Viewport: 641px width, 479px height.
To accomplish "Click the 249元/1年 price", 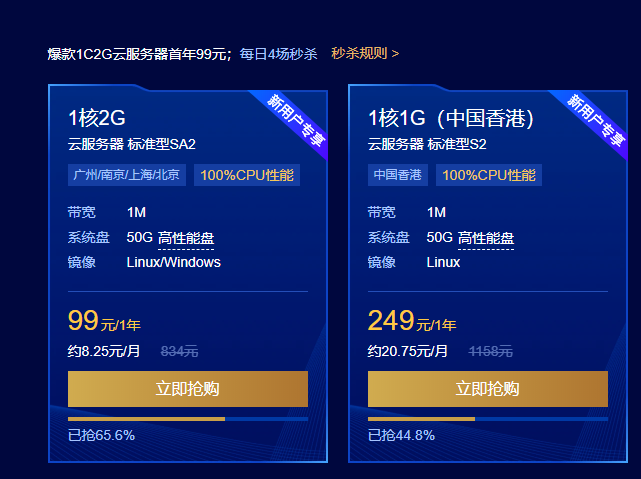I will [x=412, y=322].
